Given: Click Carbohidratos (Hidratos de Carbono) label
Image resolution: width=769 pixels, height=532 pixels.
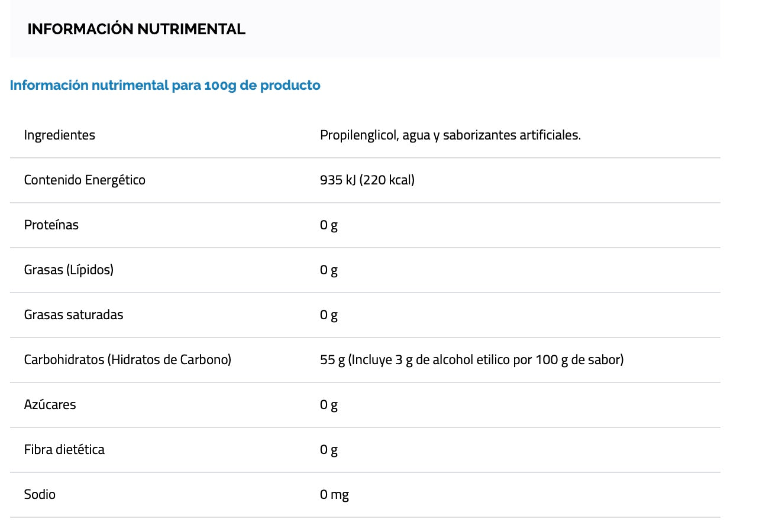Looking at the screenshot, I should coord(127,359).
